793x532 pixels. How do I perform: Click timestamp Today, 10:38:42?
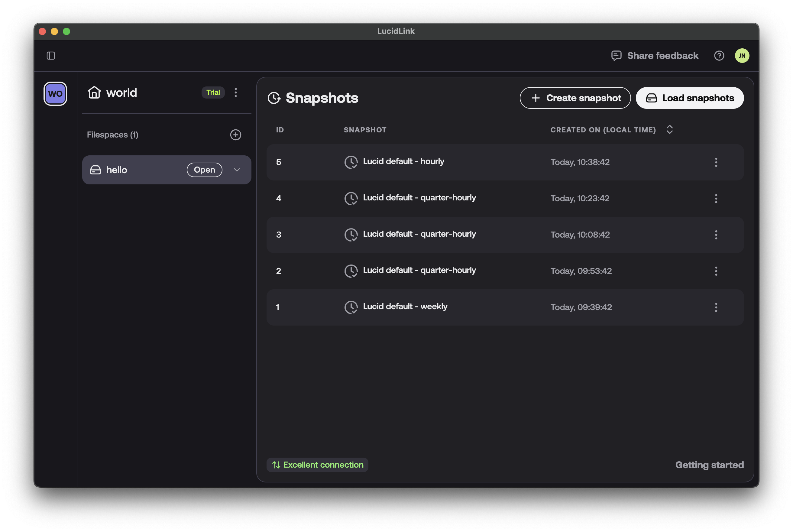(580, 162)
